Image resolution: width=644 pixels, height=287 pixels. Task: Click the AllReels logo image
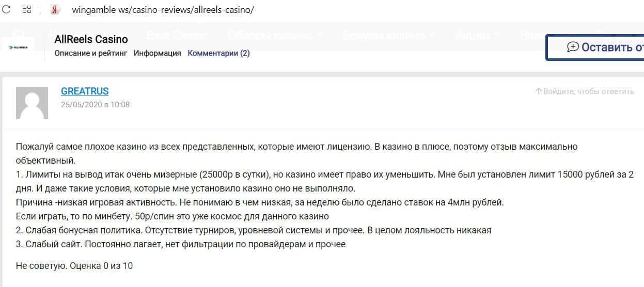point(19,47)
